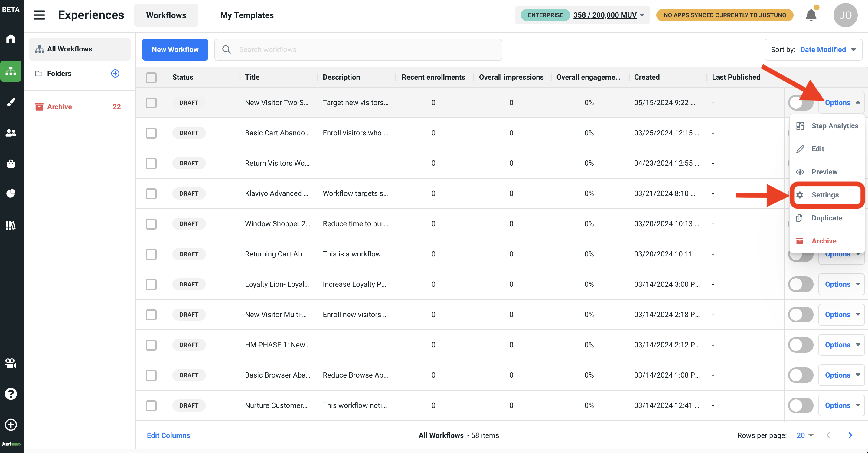Click the New Workflow button

175,50
